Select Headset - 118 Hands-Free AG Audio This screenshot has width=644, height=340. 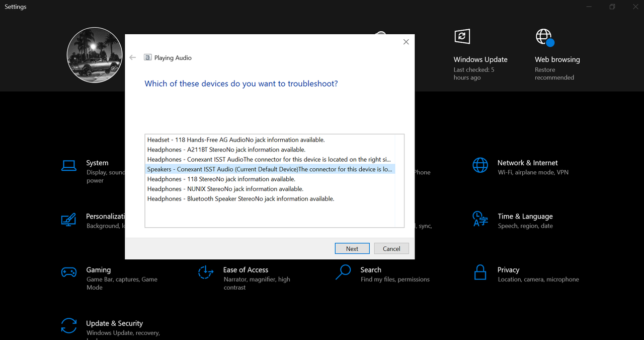pyautogui.click(x=270, y=140)
